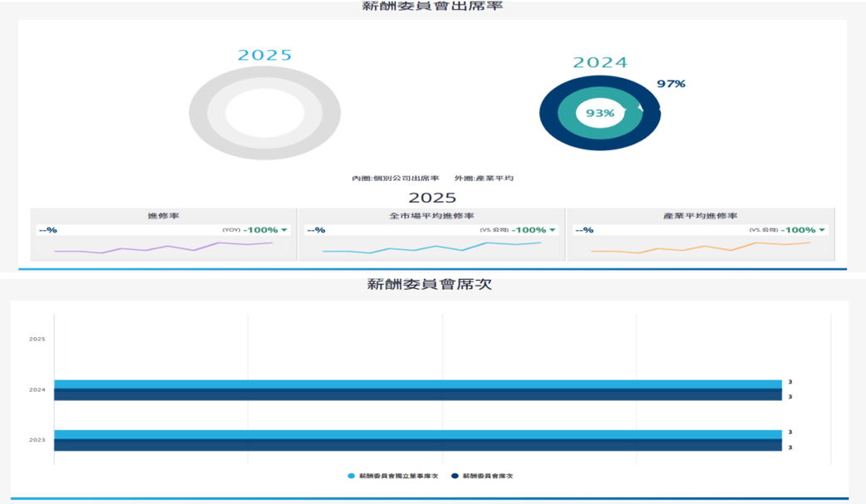Image resolution: width=866 pixels, height=504 pixels.
Task: Click the 外圈:產業平均 legend text
Action: click(484, 179)
